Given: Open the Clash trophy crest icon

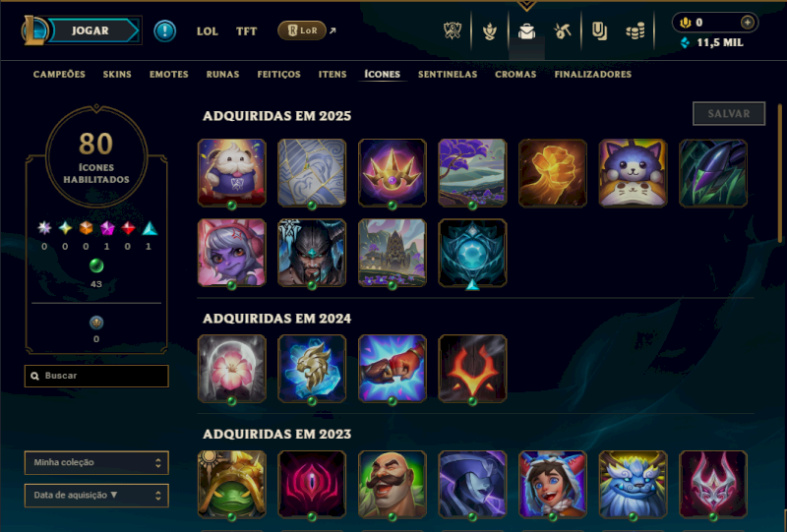Looking at the screenshot, I should tap(453, 31).
